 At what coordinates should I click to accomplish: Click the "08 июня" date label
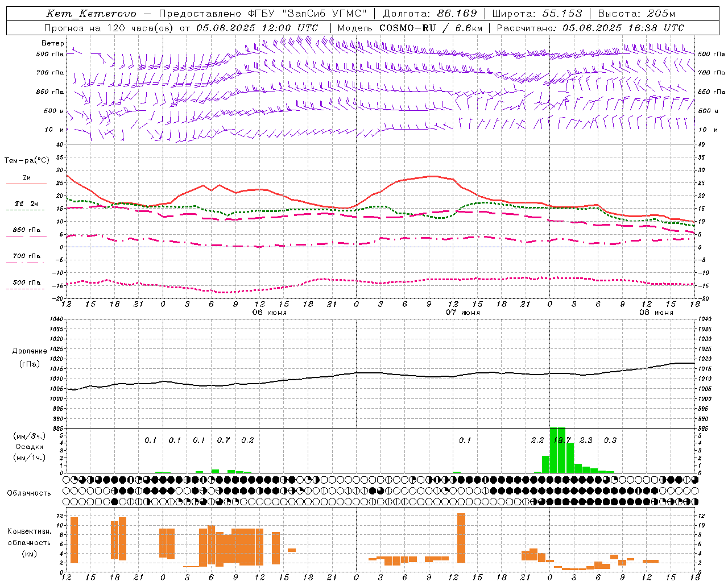(656, 313)
